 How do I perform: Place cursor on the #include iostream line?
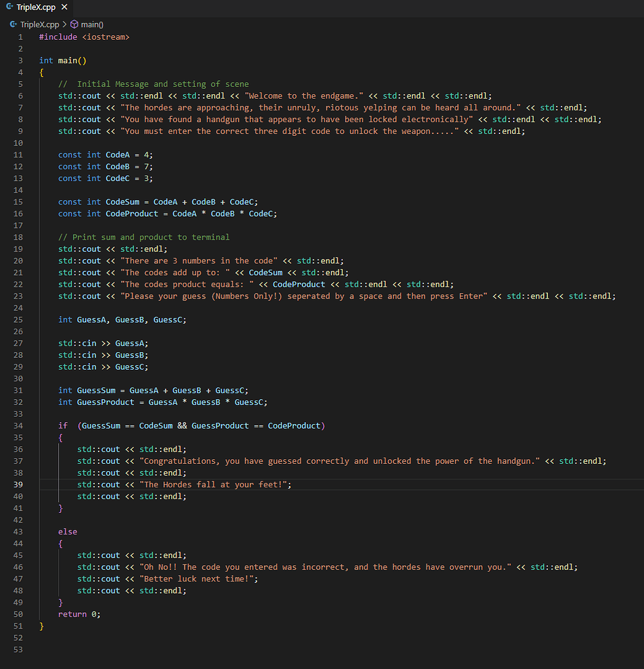pyautogui.click(x=84, y=37)
